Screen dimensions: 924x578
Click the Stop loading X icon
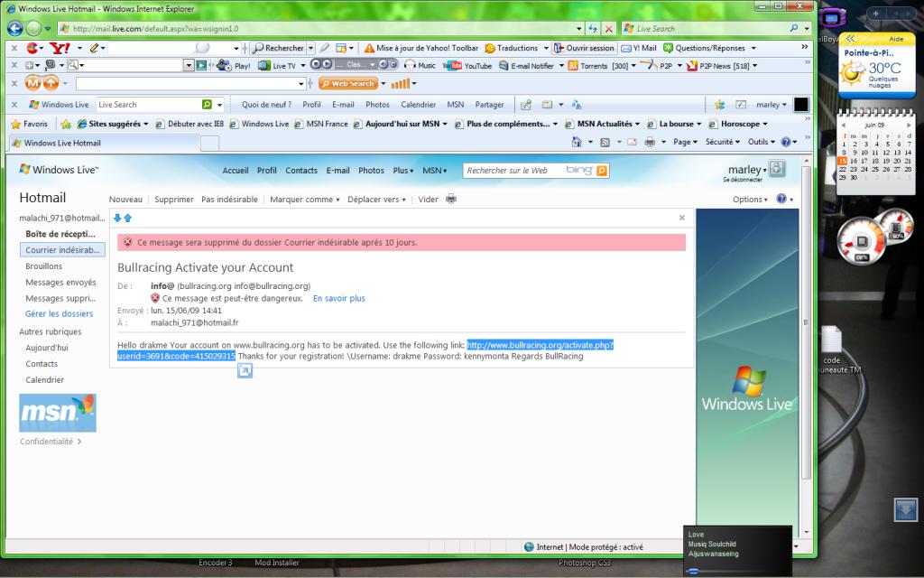[609, 28]
